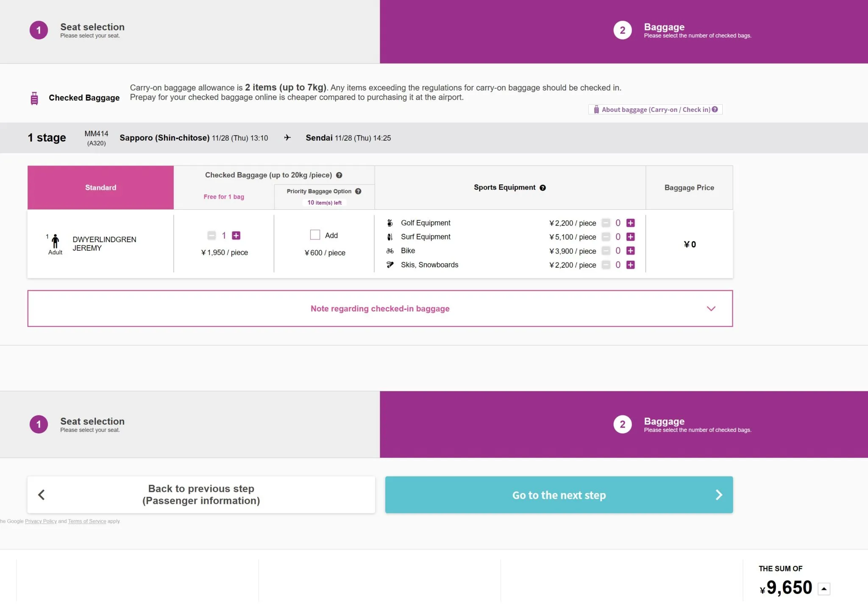Add one Surf Equipment piece

630,237
